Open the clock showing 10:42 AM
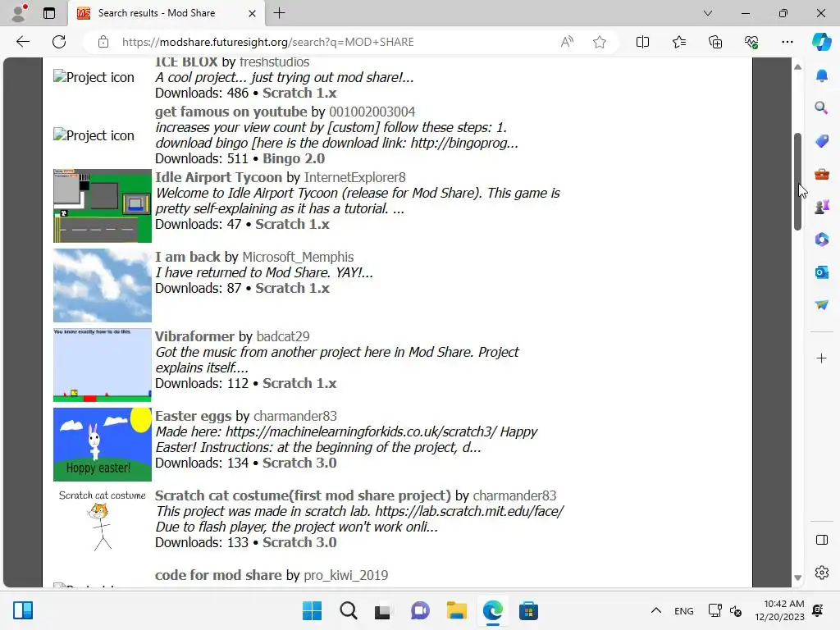Screen dimensions: 840x630 (780, 610)
